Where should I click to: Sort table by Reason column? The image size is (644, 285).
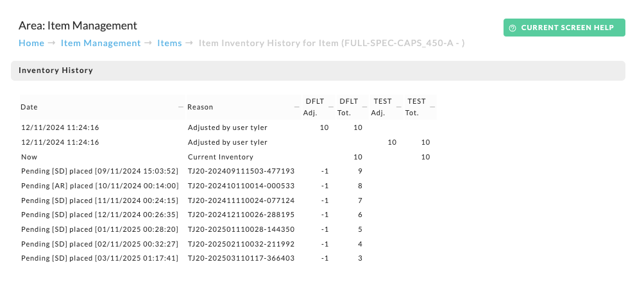(x=200, y=107)
